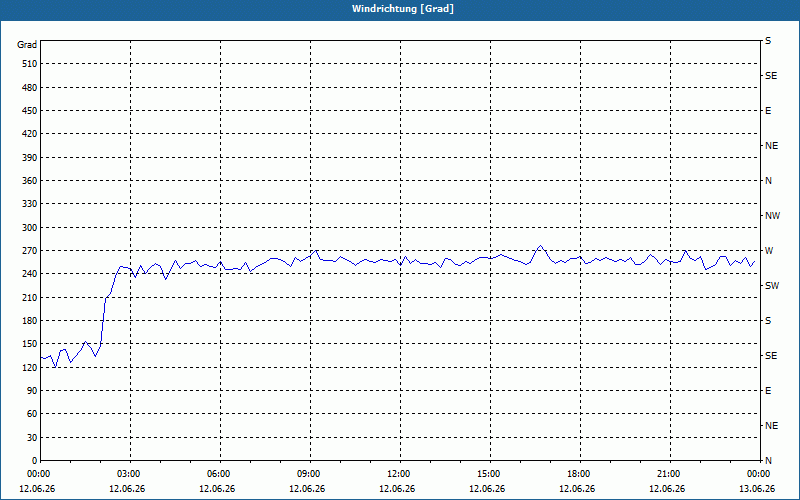Select the 30 value on the Grad axis
800x500 pixels.
32,438
